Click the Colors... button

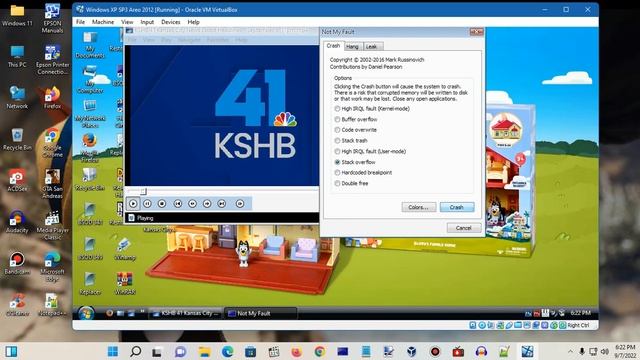point(419,207)
